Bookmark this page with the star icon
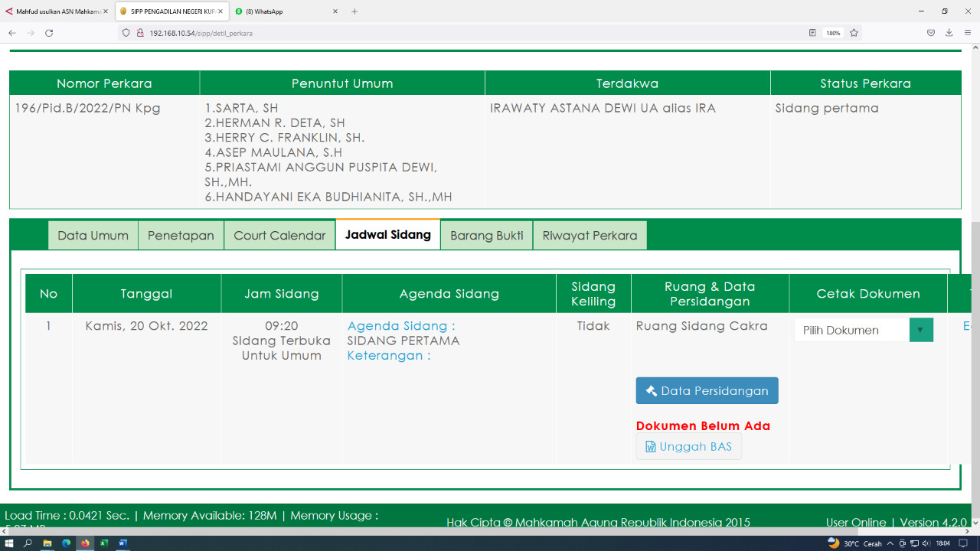The height and width of the screenshot is (551, 980). [x=854, y=33]
